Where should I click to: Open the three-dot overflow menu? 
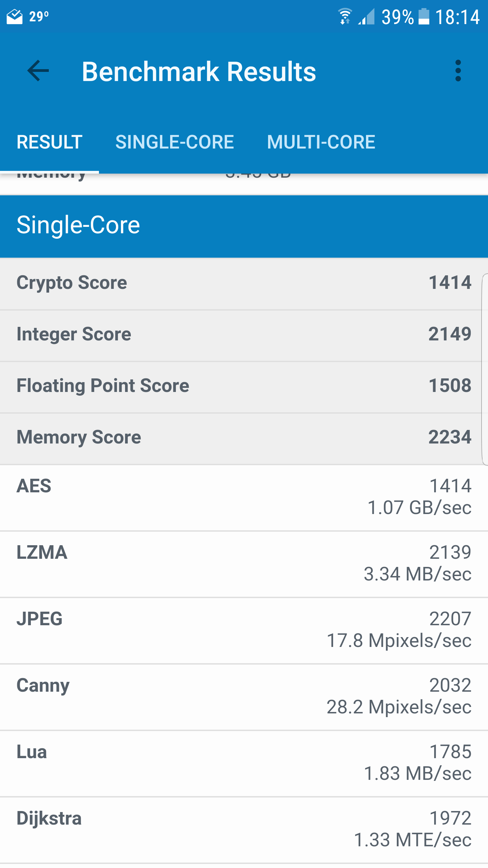pyautogui.click(x=458, y=71)
